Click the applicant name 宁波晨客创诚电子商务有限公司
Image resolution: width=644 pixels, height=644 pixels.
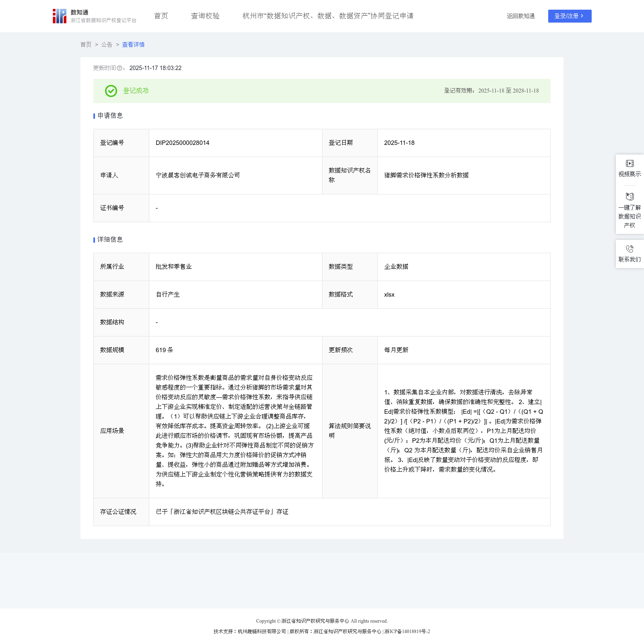pyautogui.click(x=198, y=175)
